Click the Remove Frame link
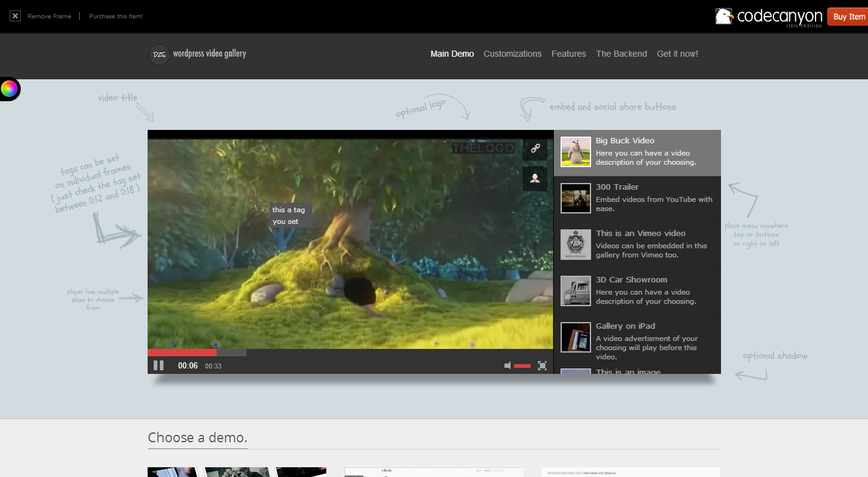This screenshot has height=477, width=868. click(x=49, y=16)
